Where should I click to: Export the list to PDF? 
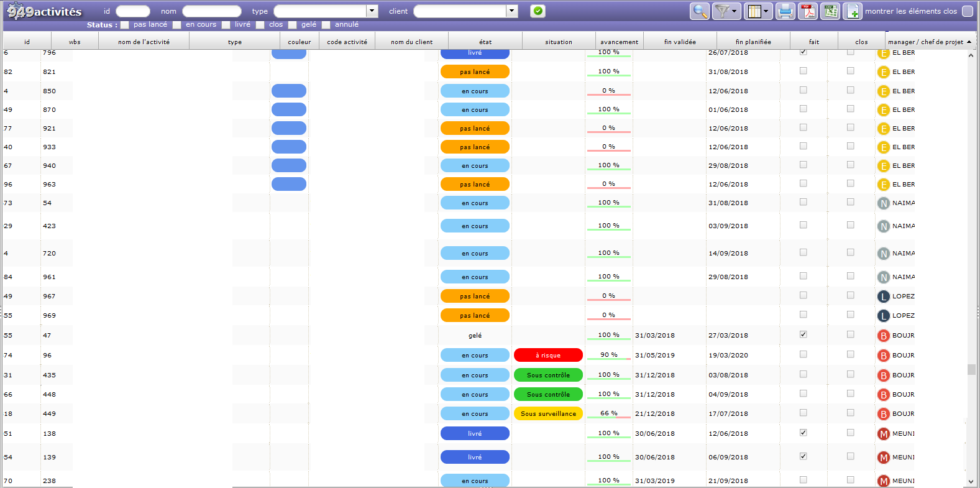[808, 11]
